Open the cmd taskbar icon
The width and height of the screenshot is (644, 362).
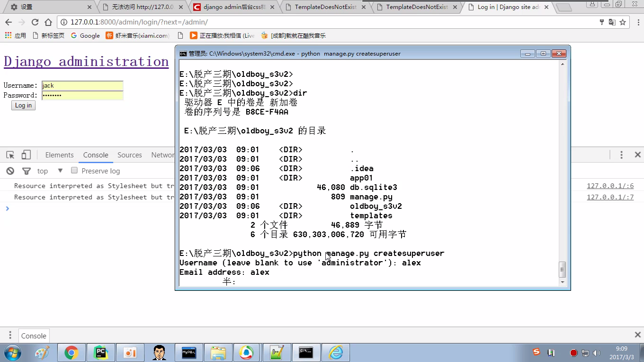tap(306, 353)
